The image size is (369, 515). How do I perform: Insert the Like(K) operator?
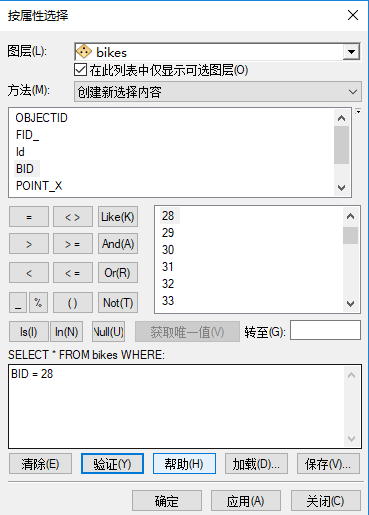(118, 217)
